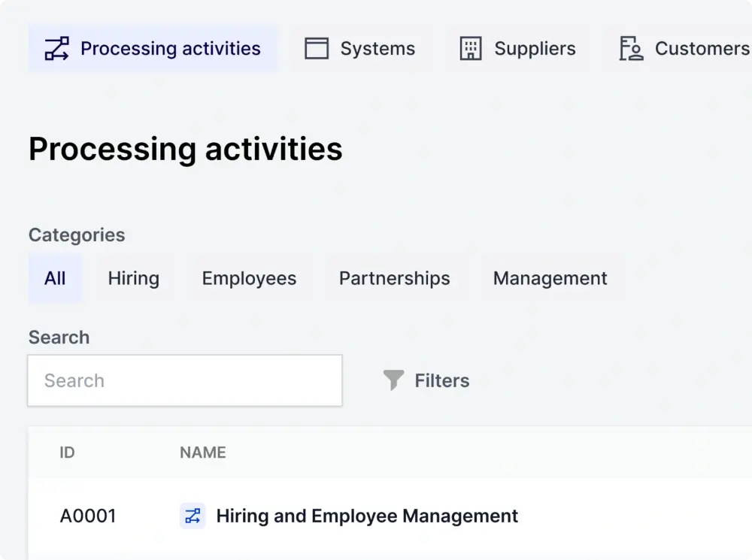Click the Suppliers building icon
752x560 pixels.
tap(471, 49)
